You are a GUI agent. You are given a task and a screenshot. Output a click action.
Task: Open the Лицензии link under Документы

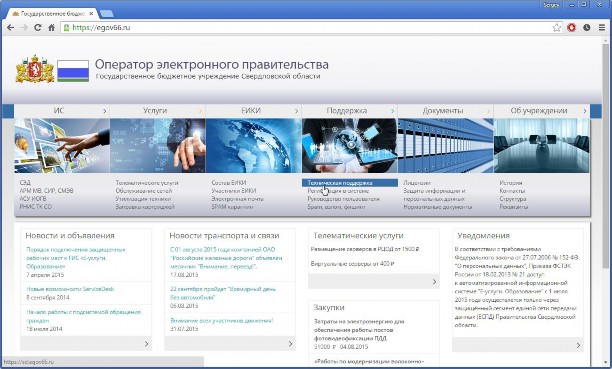point(417,183)
